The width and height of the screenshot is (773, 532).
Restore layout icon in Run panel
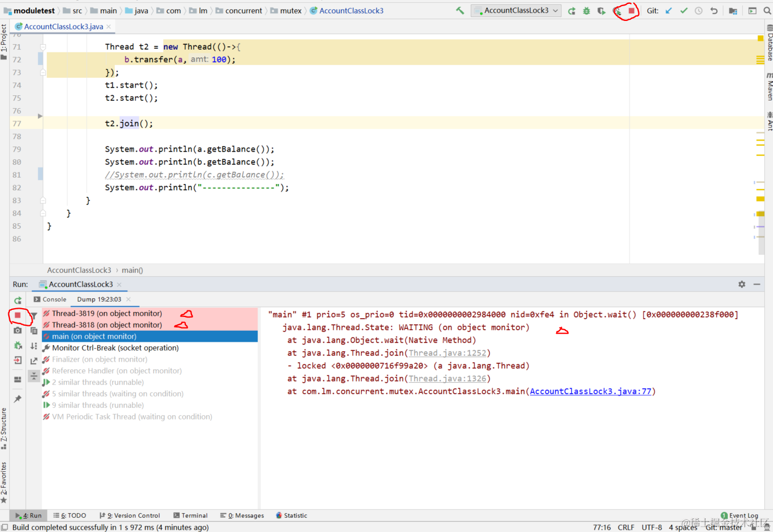18,379
